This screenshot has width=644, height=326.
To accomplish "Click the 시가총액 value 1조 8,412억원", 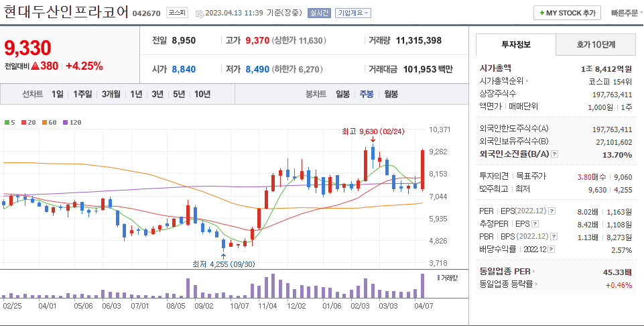I will (x=606, y=68).
